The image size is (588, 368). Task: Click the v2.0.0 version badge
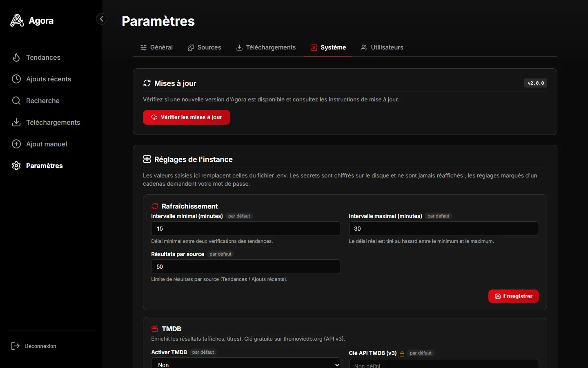coord(536,83)
